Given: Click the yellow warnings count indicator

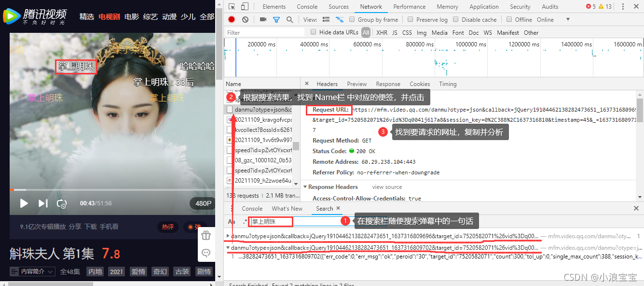Looking at the screenshot, I should [605, 7].
